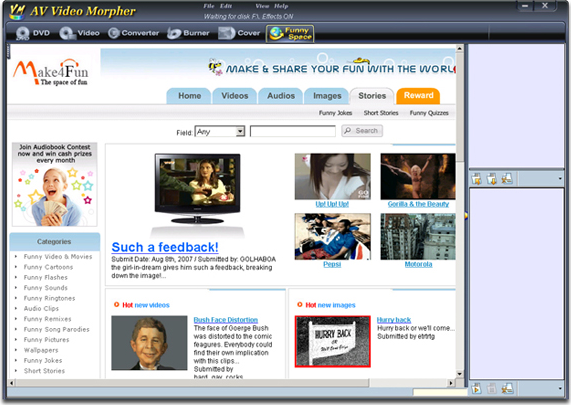
Task: Open the DVD module
Action: [33, 33]
